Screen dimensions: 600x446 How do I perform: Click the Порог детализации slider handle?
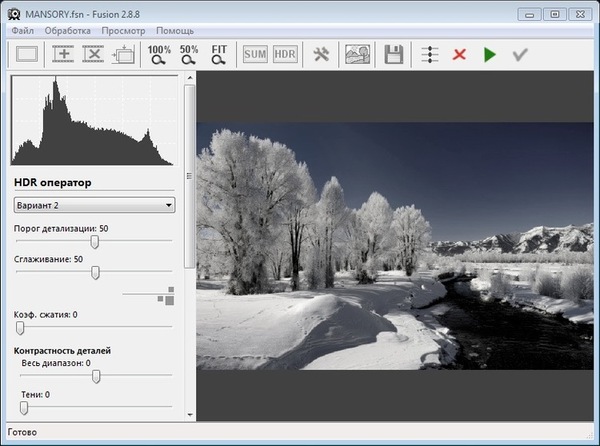click(x=95, y=241)
